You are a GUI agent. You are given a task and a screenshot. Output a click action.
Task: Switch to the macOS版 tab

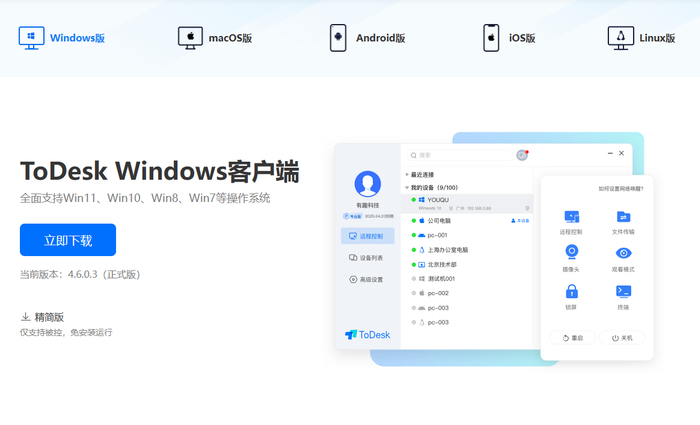(x=215, y=38)
